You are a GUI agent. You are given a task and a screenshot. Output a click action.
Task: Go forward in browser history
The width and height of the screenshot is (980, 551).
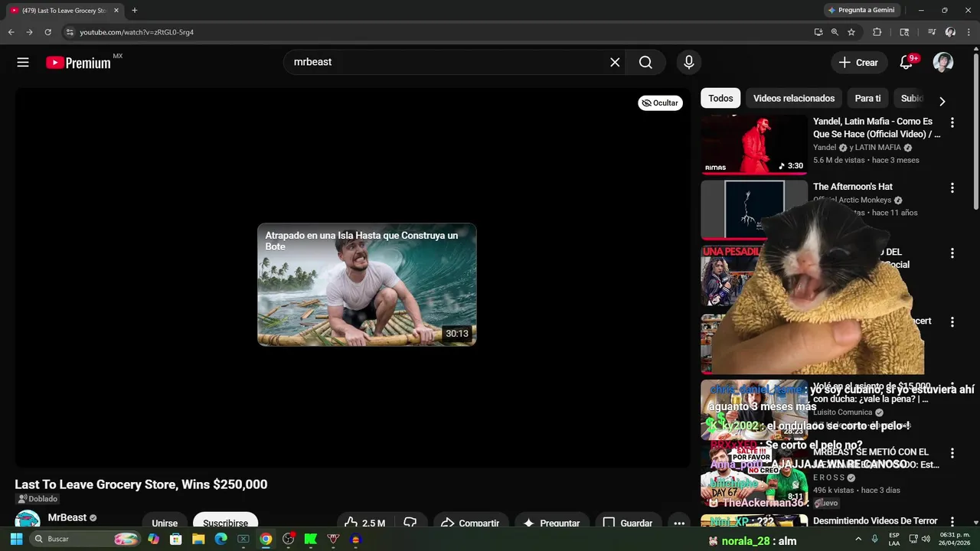click(29, 32)
